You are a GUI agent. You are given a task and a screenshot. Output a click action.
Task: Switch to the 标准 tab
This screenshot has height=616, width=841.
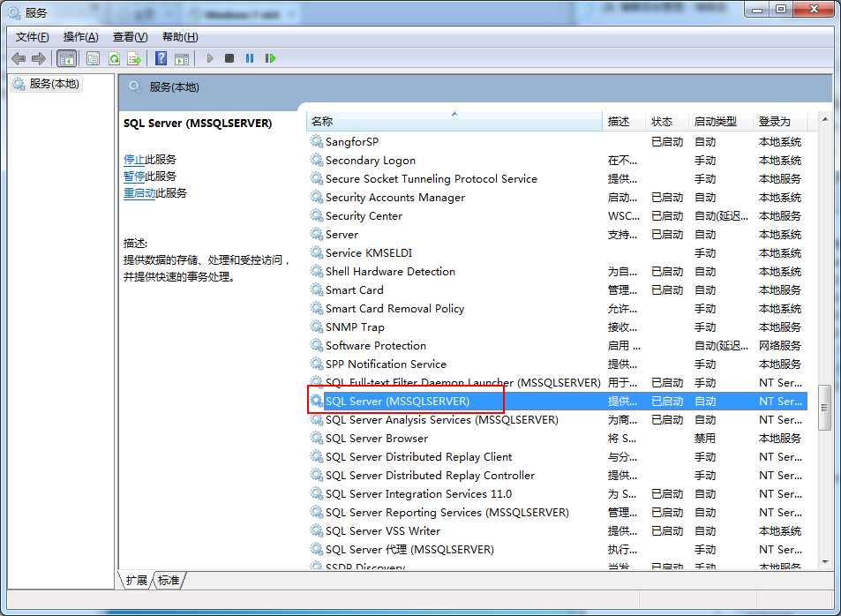pos(169,580)
